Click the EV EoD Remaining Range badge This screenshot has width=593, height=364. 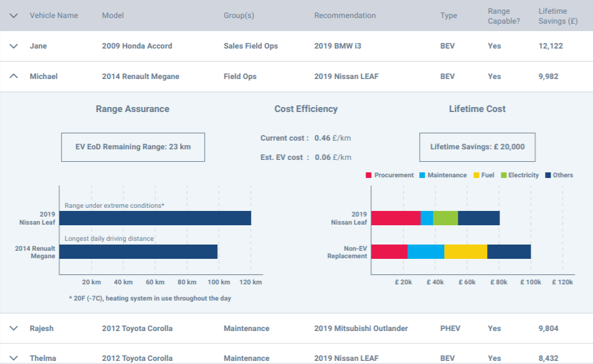[133, 147]
